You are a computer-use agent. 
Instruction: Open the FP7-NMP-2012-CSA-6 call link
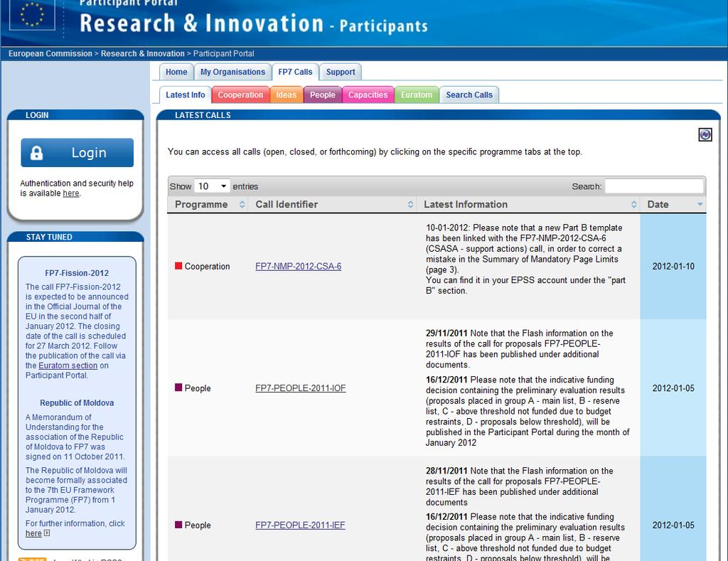coord(298,266)
